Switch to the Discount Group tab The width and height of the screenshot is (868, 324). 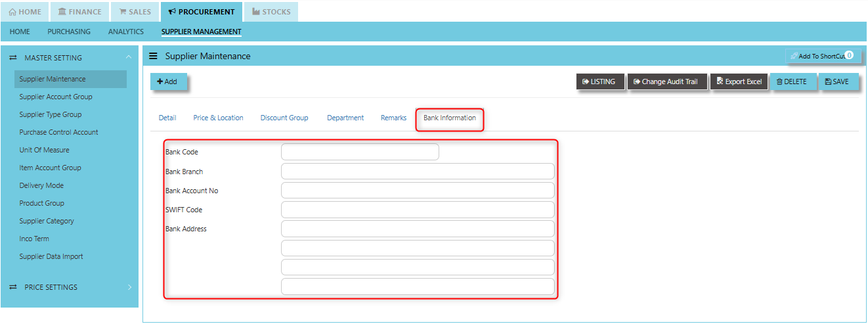click(284, 118)
